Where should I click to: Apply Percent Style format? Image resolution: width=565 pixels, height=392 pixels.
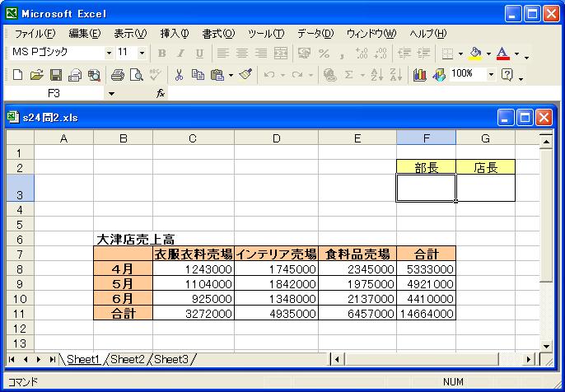pyautogui.click(x=324, y=54)
